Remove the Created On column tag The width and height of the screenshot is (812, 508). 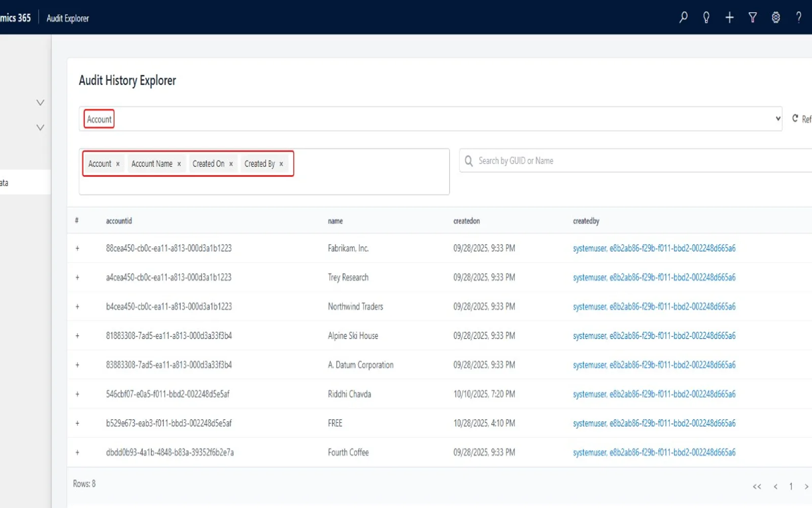point(231,164)
